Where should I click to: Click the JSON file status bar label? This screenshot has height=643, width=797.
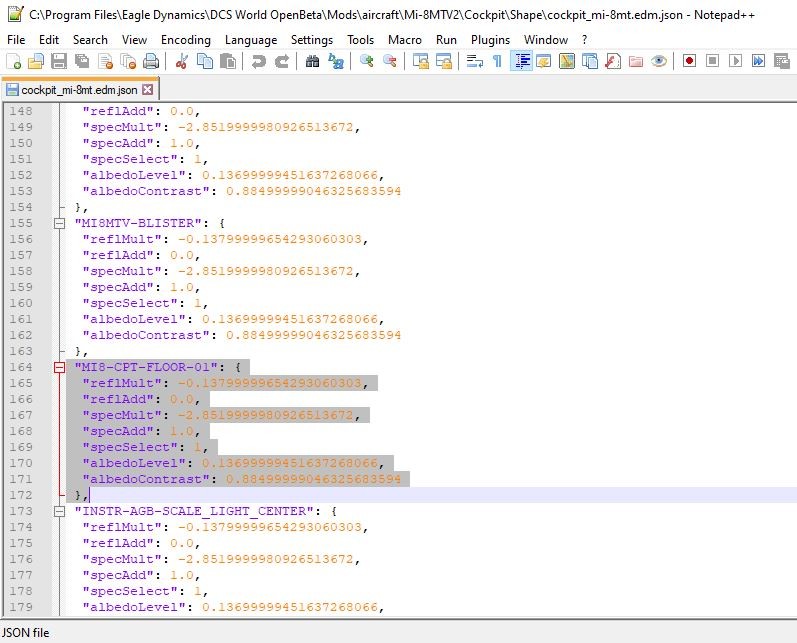tap(25, 633)
